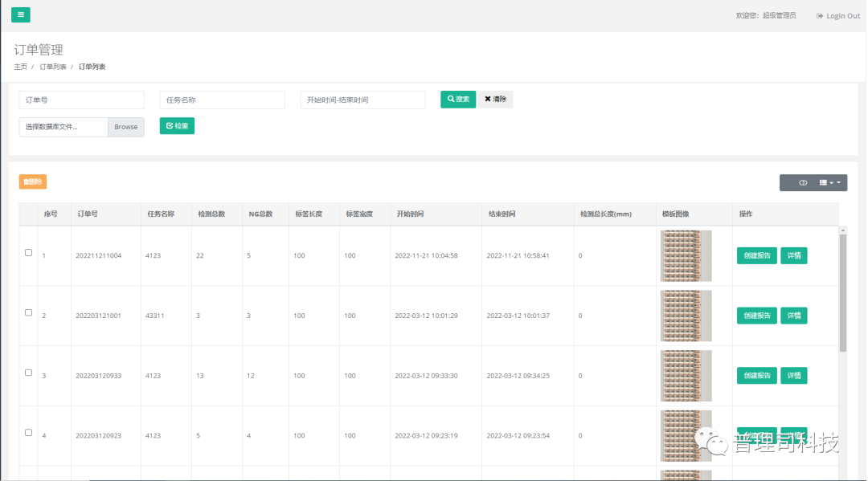
Task: Check the row 3 order checkbox
Action: pos(29,373)
